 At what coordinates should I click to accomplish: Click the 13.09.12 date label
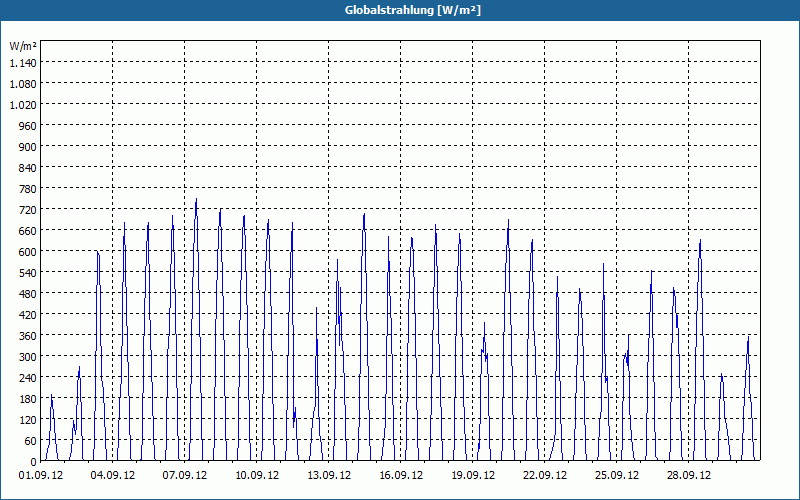[x=329, y=476]
